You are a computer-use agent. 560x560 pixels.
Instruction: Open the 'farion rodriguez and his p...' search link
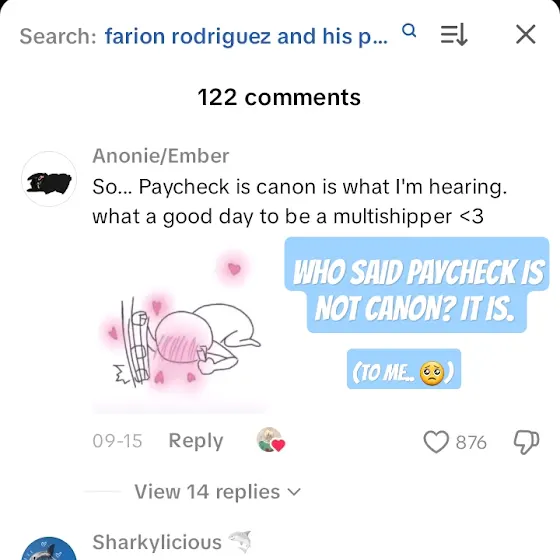point(246,36)
